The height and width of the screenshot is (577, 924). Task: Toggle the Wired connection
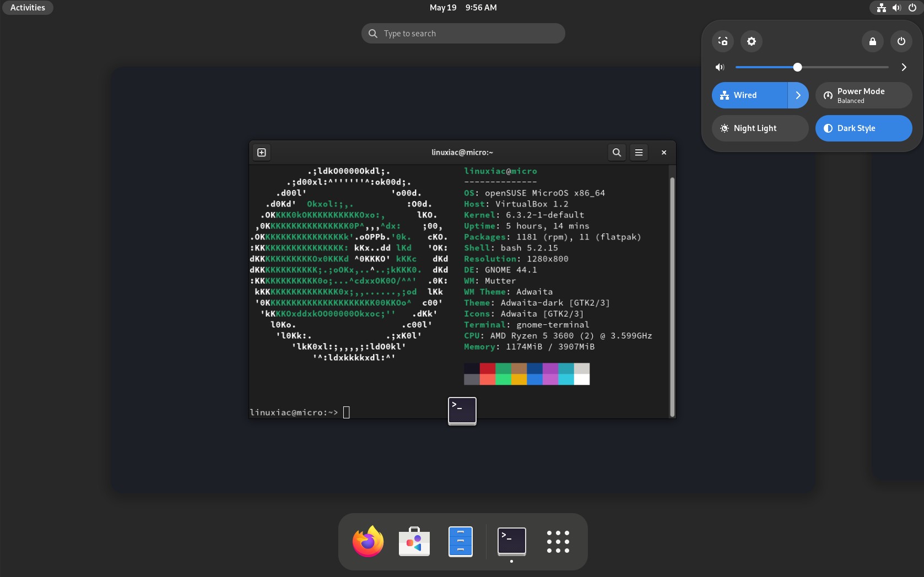coord(749,95)
